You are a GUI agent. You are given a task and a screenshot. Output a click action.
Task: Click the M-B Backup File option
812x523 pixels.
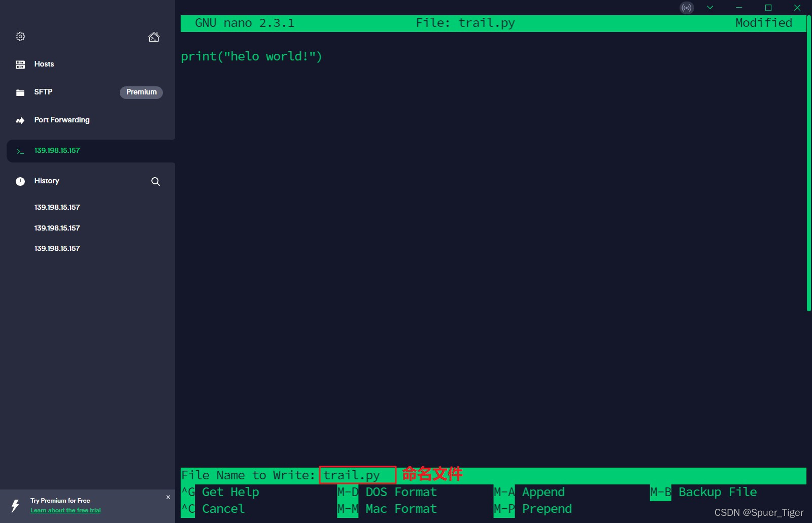tap(704, 492)
